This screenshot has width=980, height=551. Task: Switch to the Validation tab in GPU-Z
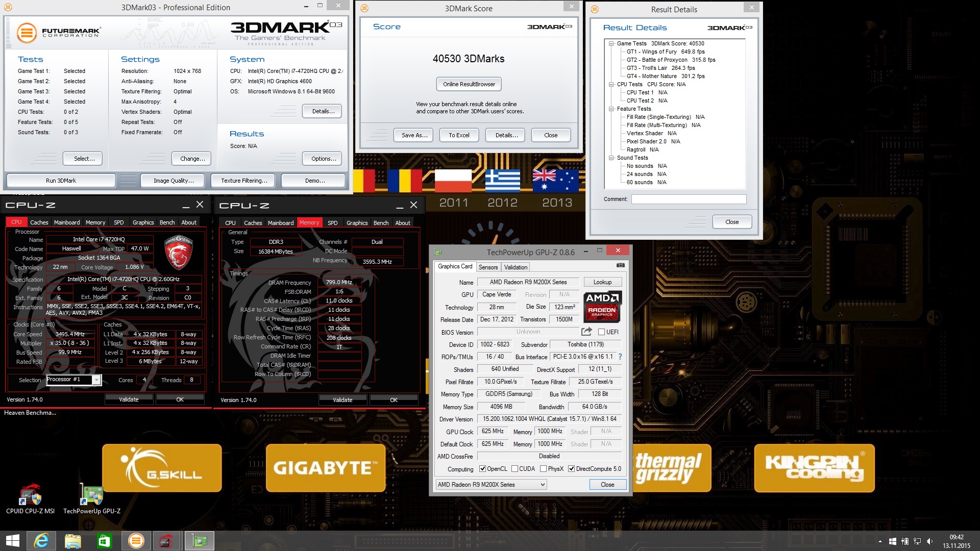[516, 267]
